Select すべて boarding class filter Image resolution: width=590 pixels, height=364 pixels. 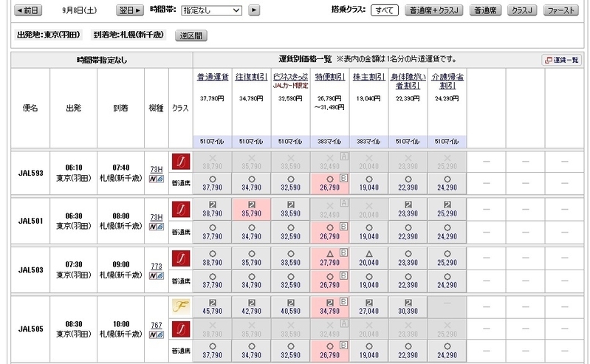[x=384, y=10]
